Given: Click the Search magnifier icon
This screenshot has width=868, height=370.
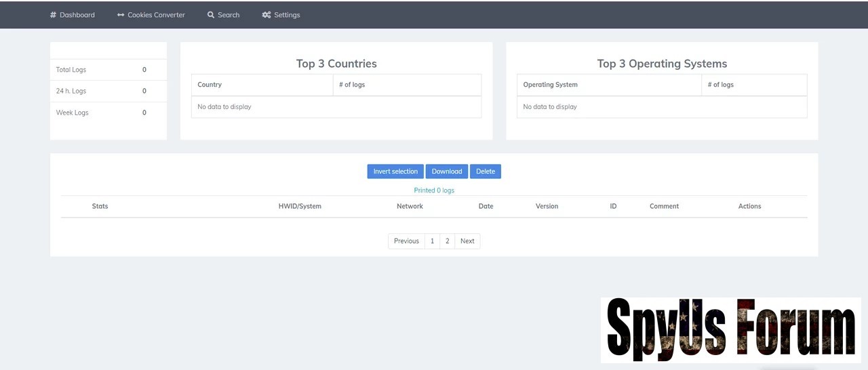Looking at the screenshot, I should click(x=211, y=15).
